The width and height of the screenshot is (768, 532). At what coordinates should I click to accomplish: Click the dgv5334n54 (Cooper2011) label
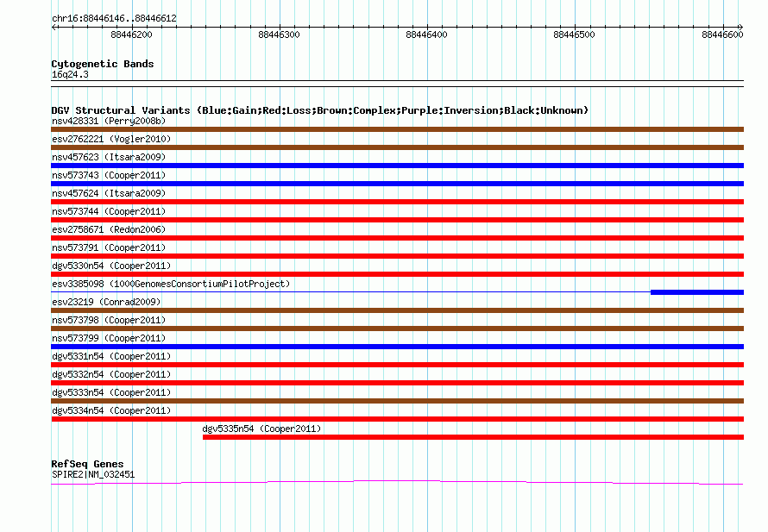(x=111, y=410)
